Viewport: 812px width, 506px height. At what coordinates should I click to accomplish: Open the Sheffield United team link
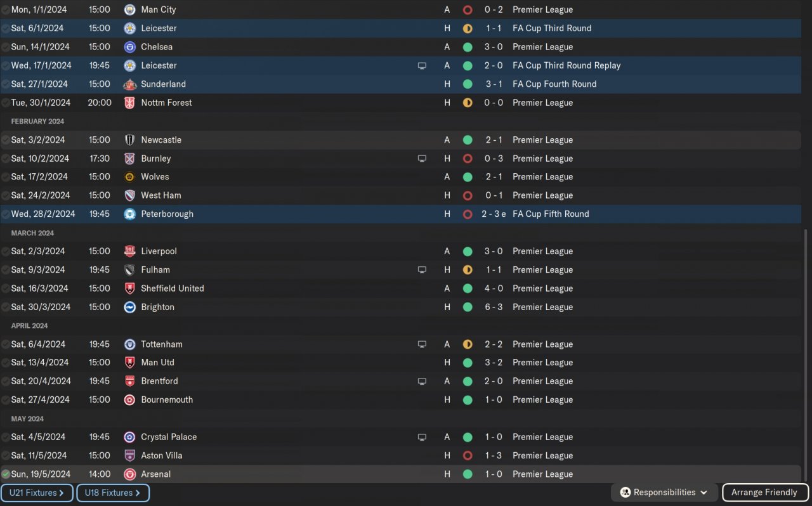tap(173, 289)
